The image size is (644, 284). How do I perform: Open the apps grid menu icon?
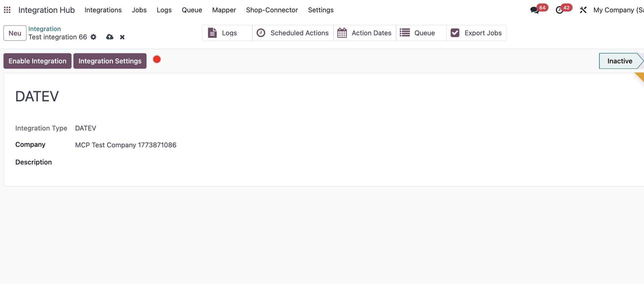tap(7, 10)
